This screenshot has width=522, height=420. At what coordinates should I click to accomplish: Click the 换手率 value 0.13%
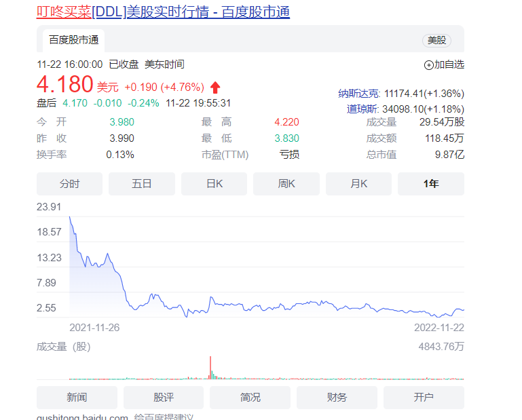120,155
